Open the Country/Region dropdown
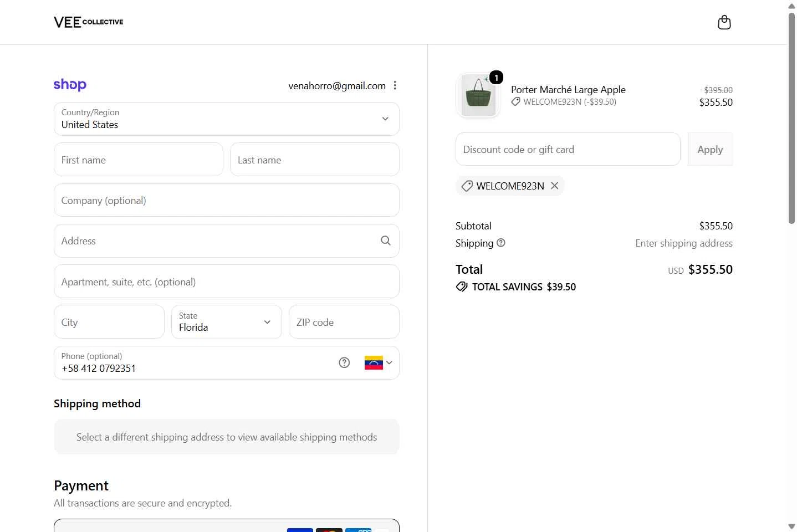Viewport: 797px width, 532px height. [227, 119]
